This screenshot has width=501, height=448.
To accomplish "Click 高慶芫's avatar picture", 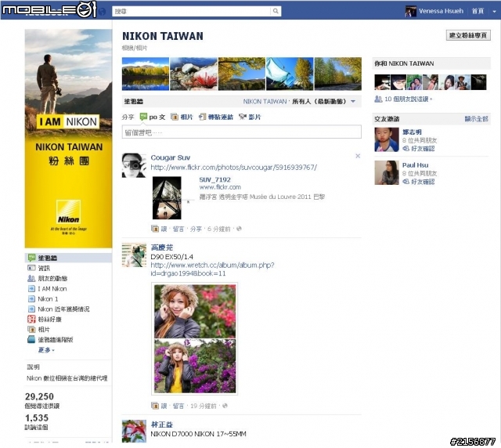I will (134, 255).
